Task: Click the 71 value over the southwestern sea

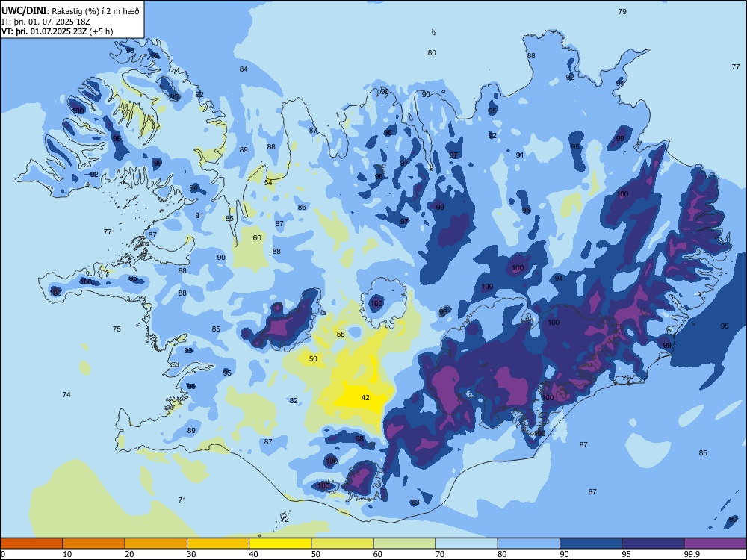Action: point(182,500)
